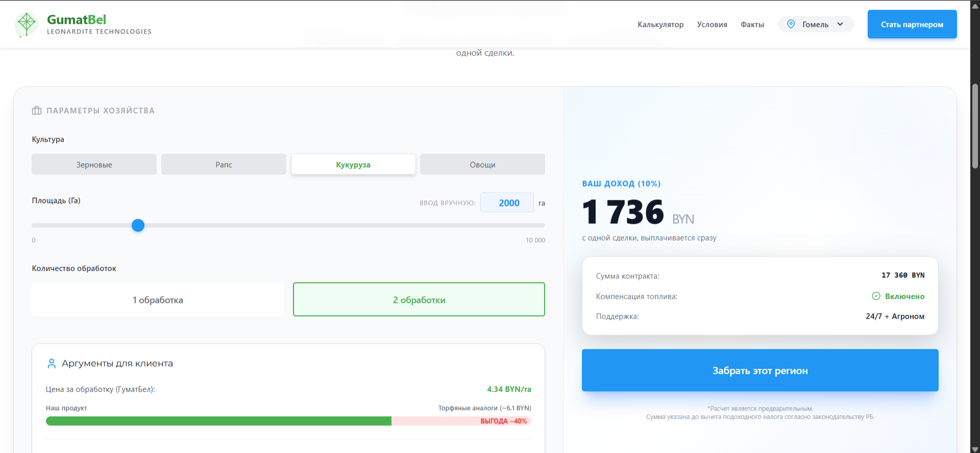The width and height of the screenshot is (980, 453).
Task: Expand region list via chevron arrow
Action: click(840, 24)
